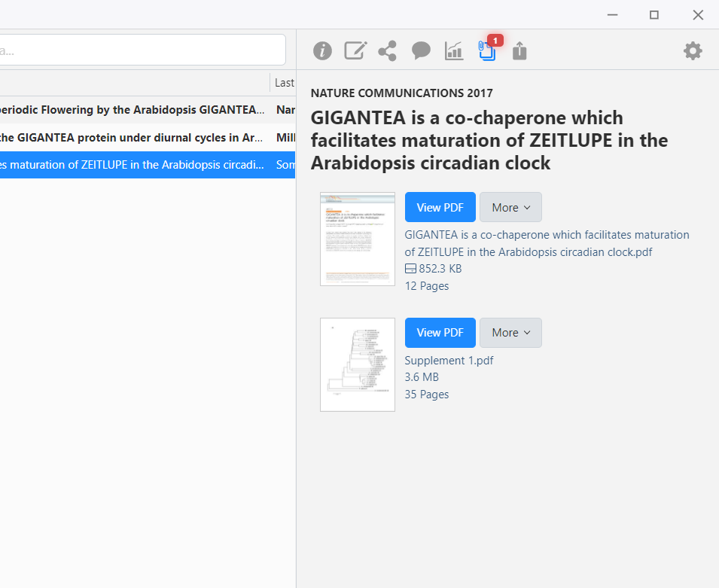Open the settings gear icon
The width and height of the screenshot is (719, 588).
click(x=693, y=50)
